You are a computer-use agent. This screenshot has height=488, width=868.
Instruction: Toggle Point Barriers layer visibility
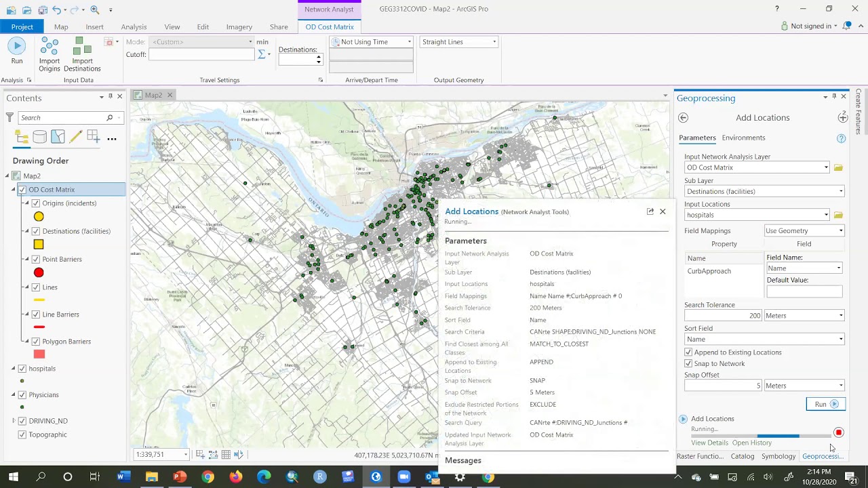click(x=36, y=259)
